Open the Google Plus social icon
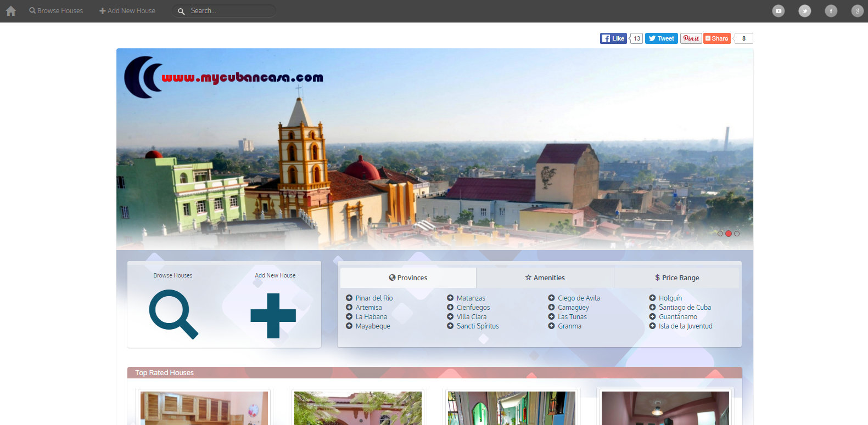The height and width of the screenshot is (425, 868). (858, 11)
